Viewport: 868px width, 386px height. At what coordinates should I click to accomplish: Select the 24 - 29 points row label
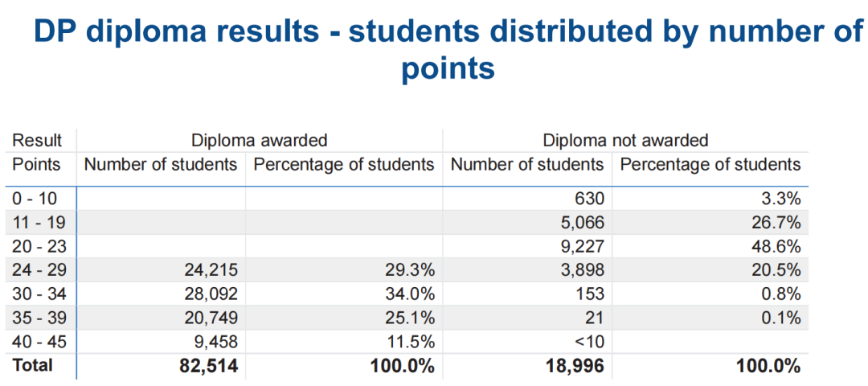coord(39,269)
